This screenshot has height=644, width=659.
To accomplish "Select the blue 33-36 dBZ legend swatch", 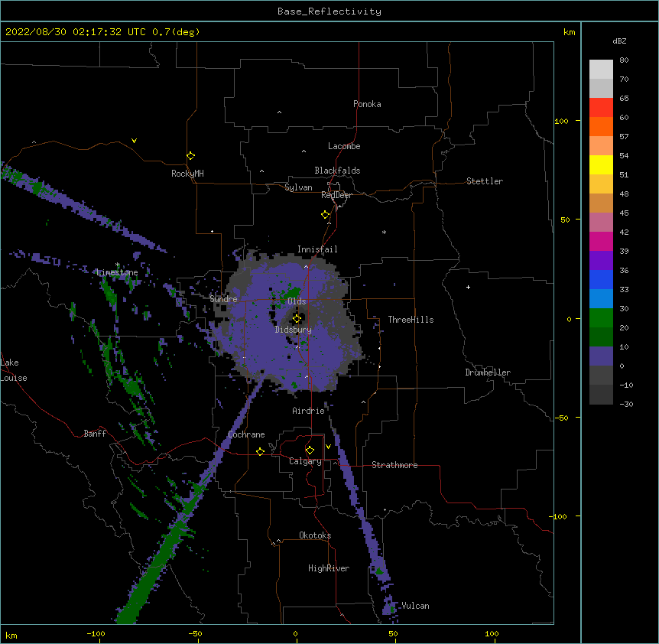I will pyautogui.click(x=601, y=279).
